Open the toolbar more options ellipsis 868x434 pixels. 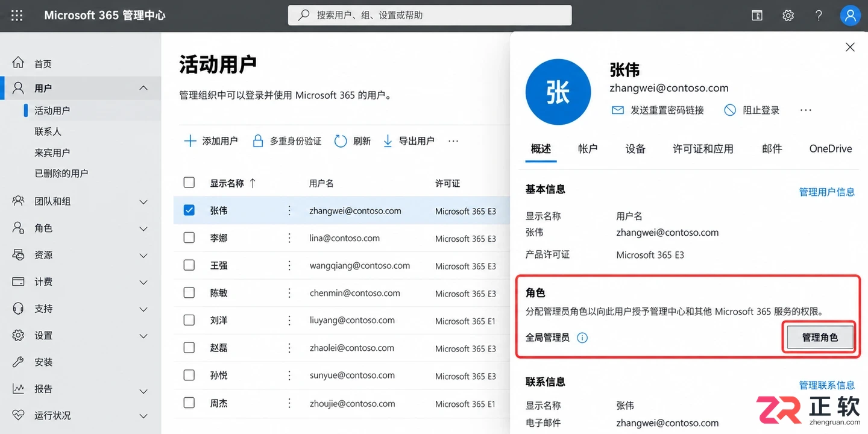pyautogui.click(x=453, y=141)
